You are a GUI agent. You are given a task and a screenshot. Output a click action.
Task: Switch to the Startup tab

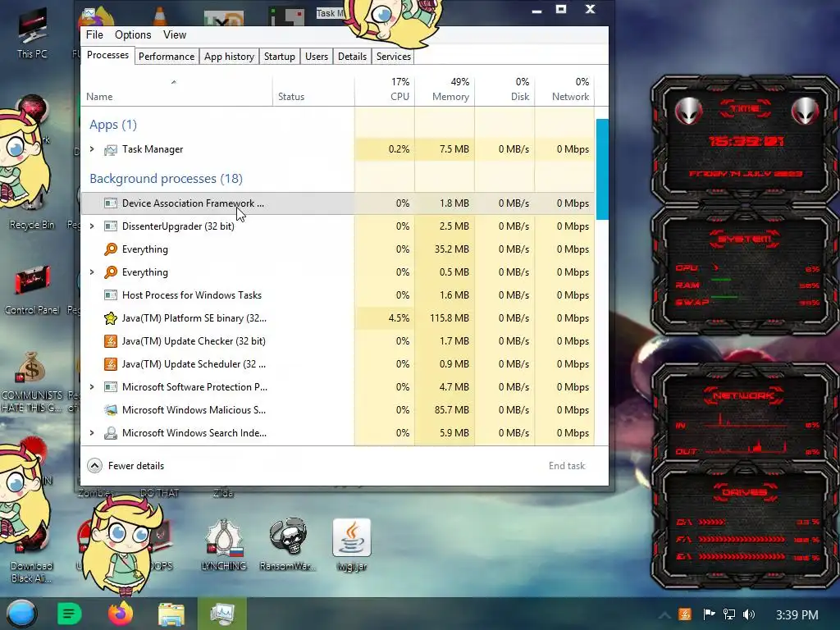pyautogui.click(x=280, y=57)
